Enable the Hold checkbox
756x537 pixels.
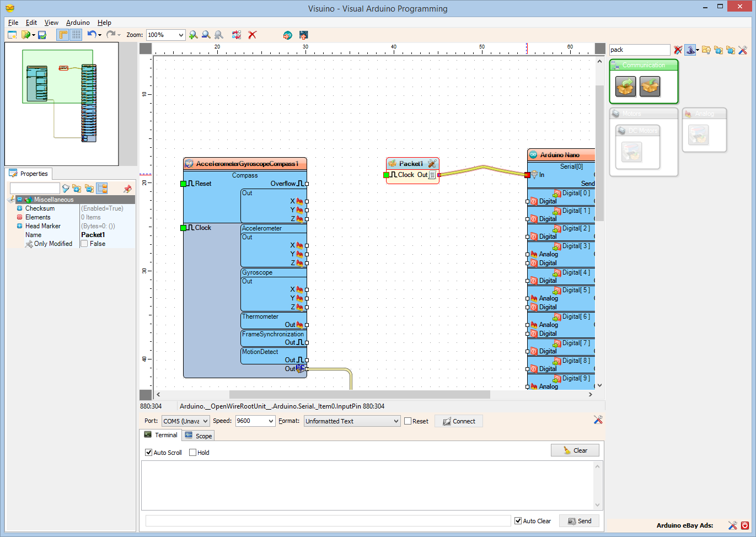192,453
